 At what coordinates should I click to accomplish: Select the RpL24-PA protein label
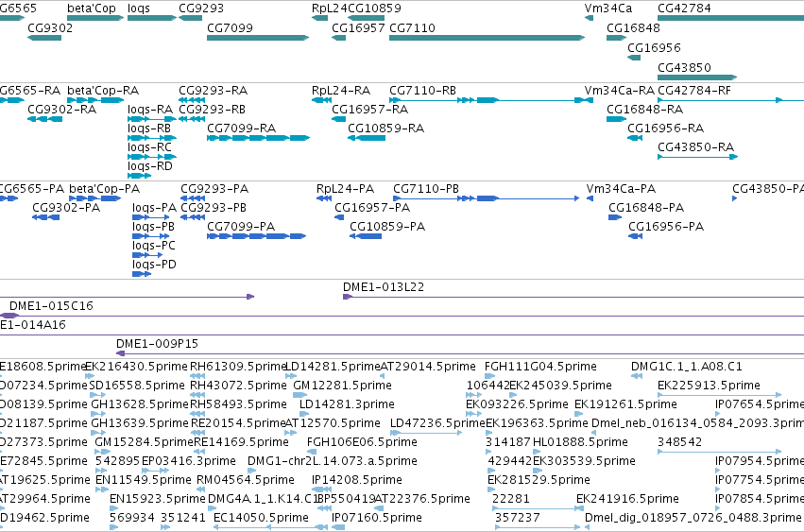tap(345, 189)
